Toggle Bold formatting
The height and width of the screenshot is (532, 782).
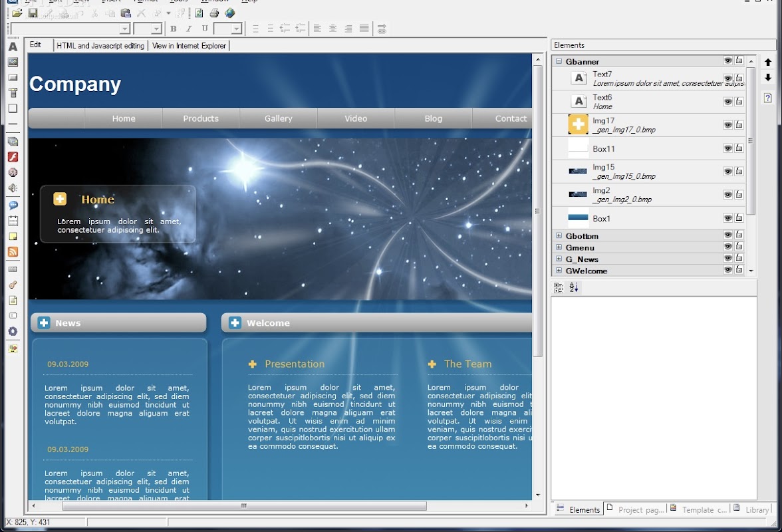tap(173, 29)
